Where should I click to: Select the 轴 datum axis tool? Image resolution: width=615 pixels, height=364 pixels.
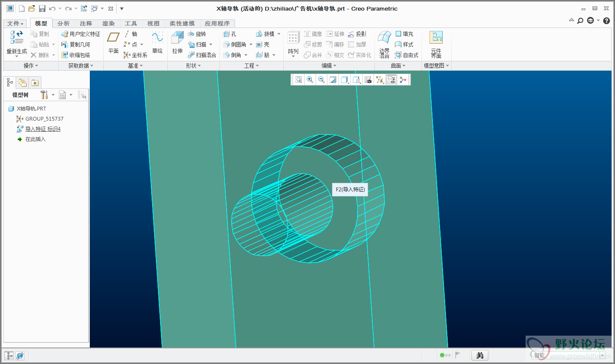pyautogui.click(x=131, y=34)
